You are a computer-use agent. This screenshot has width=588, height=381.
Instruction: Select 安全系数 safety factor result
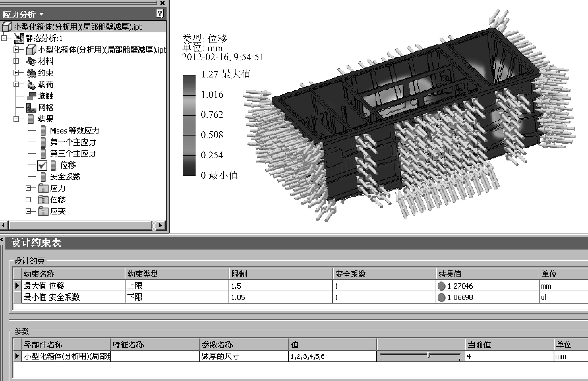[x=65, y=177]
